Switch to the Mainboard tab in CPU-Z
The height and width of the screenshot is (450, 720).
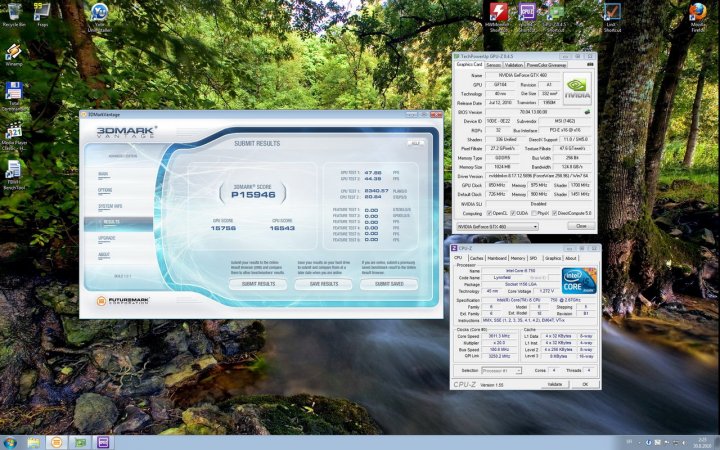(x=497, y=259)
